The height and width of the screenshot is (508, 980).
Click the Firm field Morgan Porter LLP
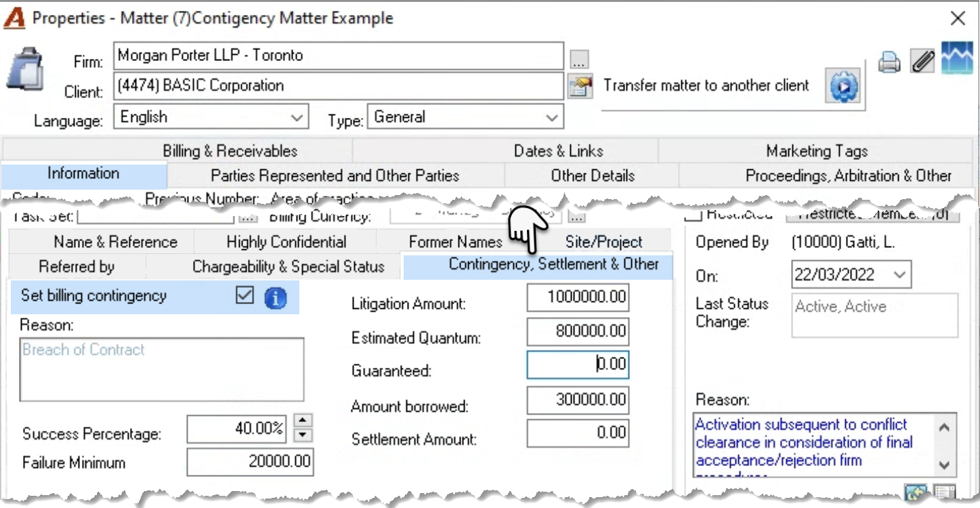pos(339,56)
